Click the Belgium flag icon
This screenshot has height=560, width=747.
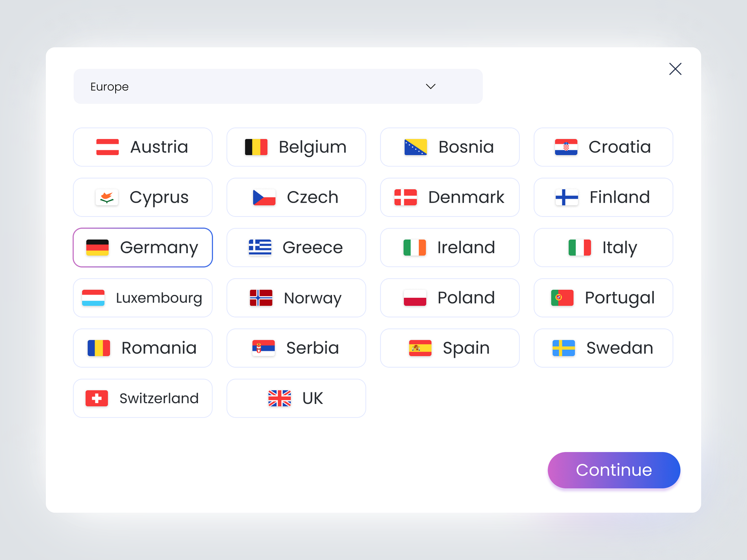click(x=256, y=147)
